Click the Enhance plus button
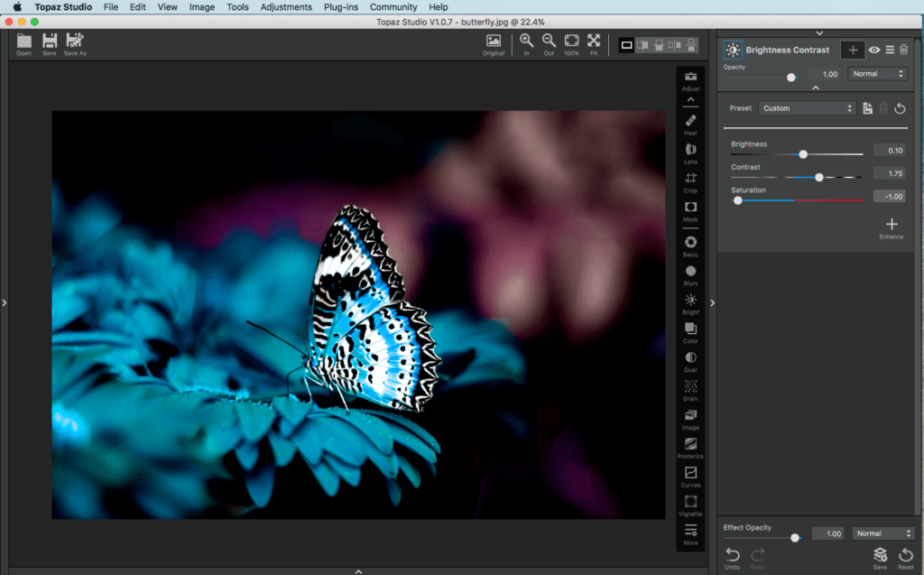Screen dimensions: 924x575 pos(892,227)
